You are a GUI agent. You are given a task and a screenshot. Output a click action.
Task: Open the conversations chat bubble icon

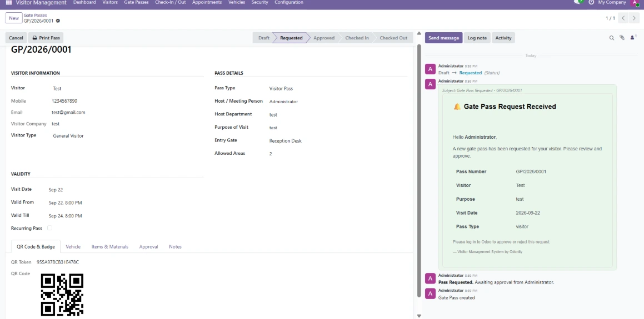[578, 2]
